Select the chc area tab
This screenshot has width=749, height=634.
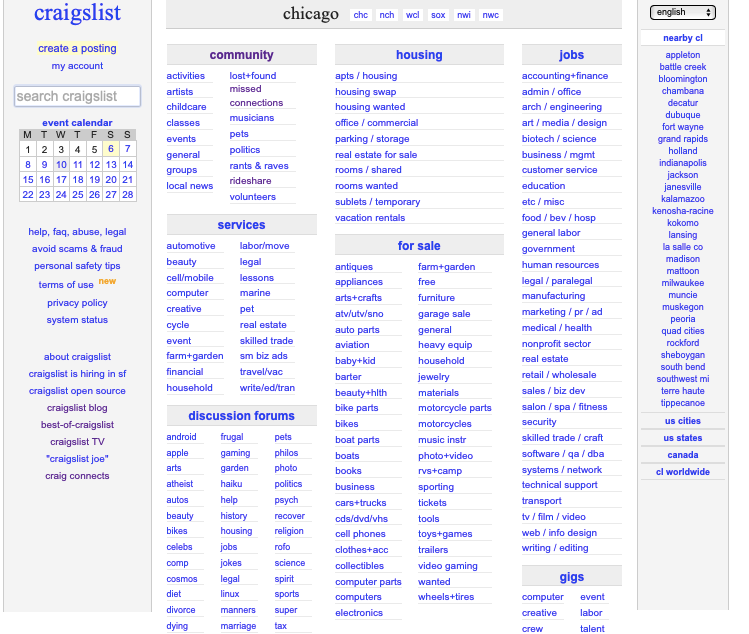pyautogui.click(x=361, y=15)
